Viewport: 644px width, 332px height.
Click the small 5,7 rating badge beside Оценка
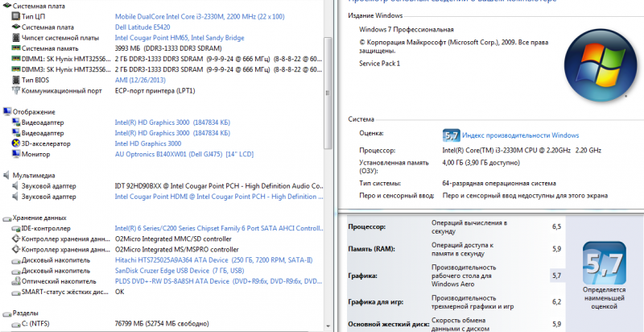click(x=451, y=135)
